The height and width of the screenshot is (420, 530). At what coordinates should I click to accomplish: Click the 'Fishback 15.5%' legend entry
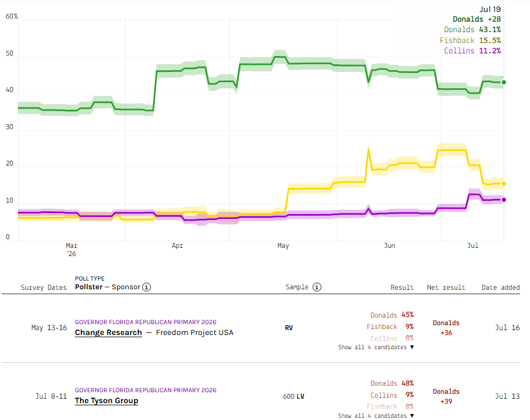(470, 40)
